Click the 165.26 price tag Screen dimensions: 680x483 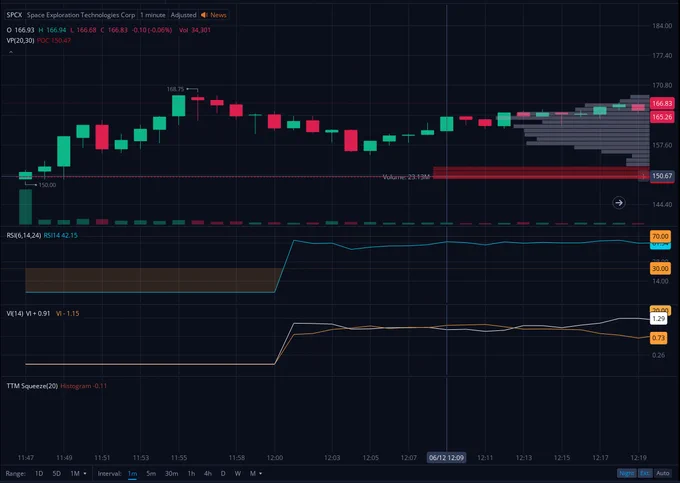pyautogui.click(x=662, y=117)
